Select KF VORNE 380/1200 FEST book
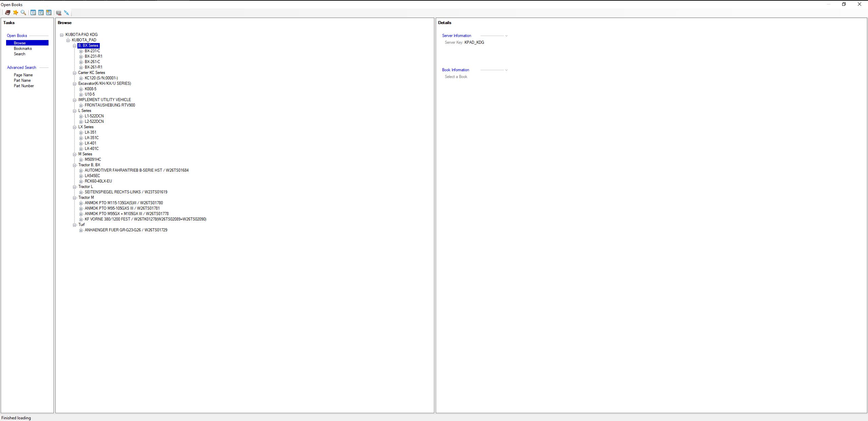This screenshot has width=868, height=421. click(x=145, y=219)
